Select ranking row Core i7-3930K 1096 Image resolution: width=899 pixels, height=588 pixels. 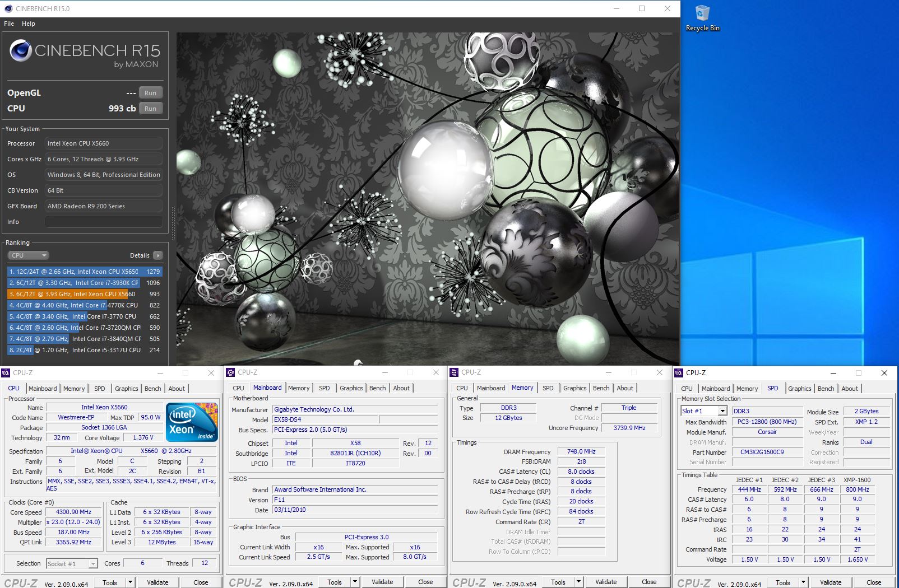click(x=85, y=283)
